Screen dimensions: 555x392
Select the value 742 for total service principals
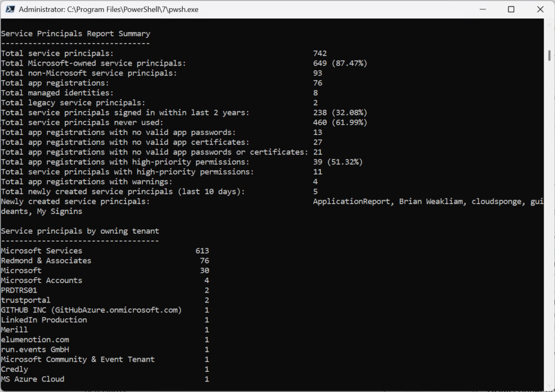coord(319,53)
